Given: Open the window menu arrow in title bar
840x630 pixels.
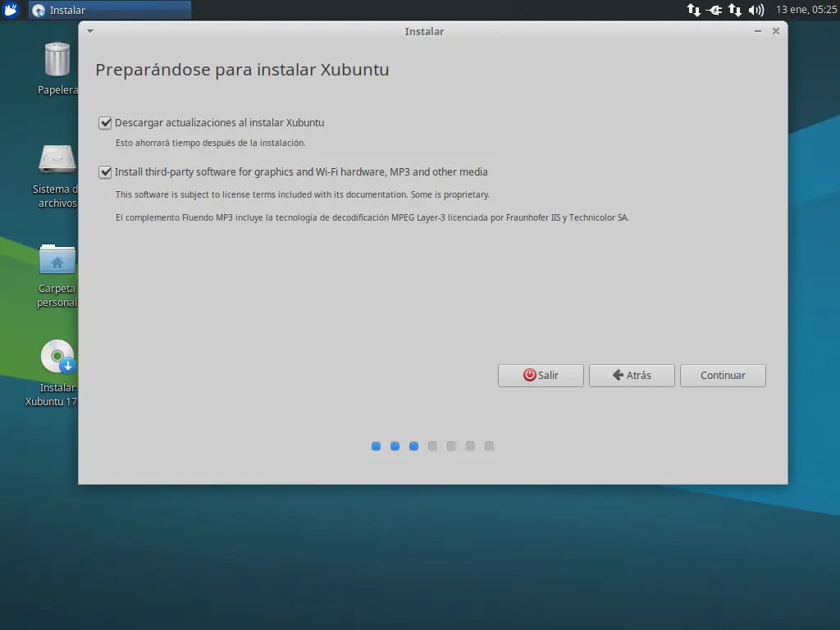Looking at the screenshot, I should [x=90, y=31].
